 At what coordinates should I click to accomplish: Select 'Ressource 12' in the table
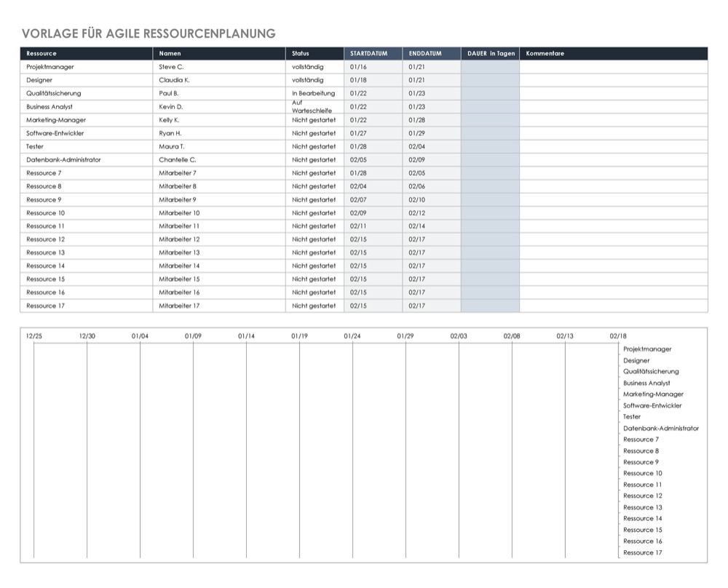[x=87, y=239]
